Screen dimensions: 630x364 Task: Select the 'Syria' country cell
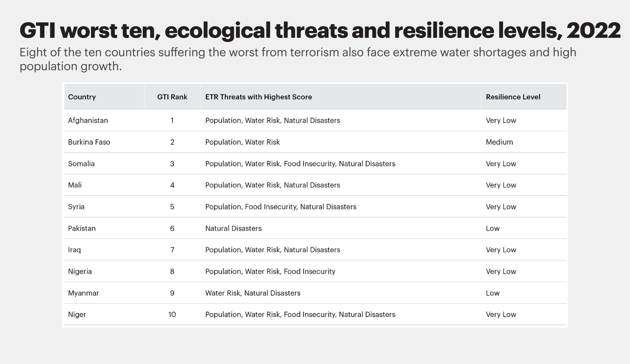[x=76, y=207]
